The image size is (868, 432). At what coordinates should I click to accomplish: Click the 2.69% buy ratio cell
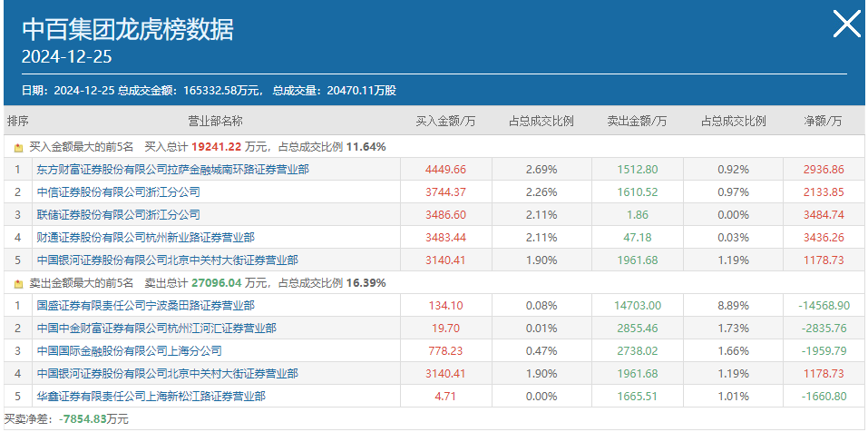(x=541, y=170)
